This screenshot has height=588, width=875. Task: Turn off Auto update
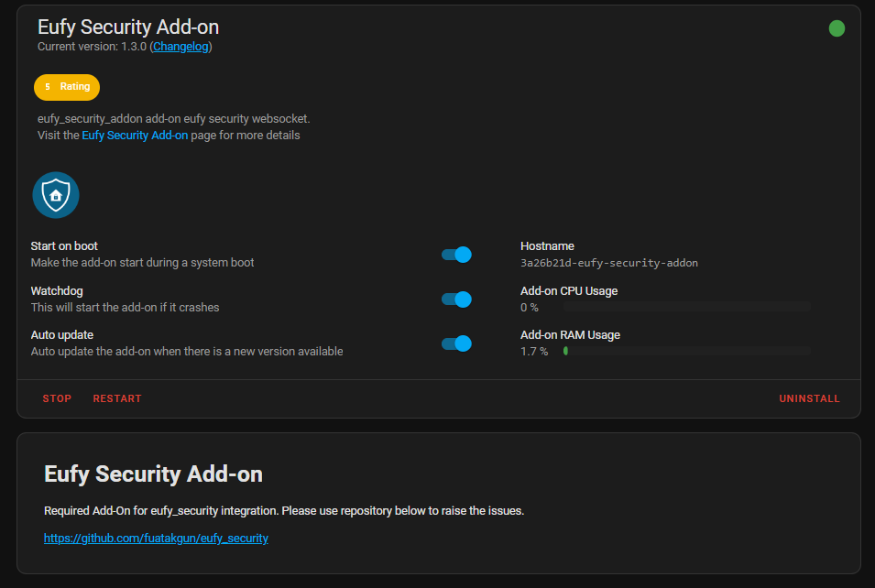point(456,343)
